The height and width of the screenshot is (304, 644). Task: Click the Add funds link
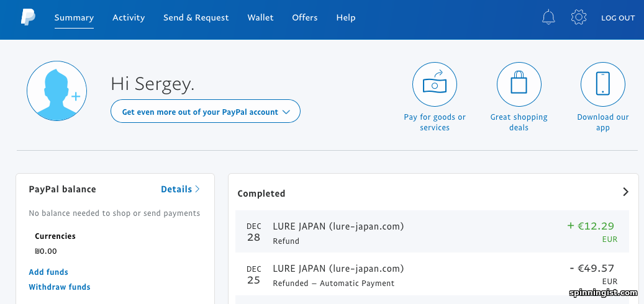(x=48, y=272)
